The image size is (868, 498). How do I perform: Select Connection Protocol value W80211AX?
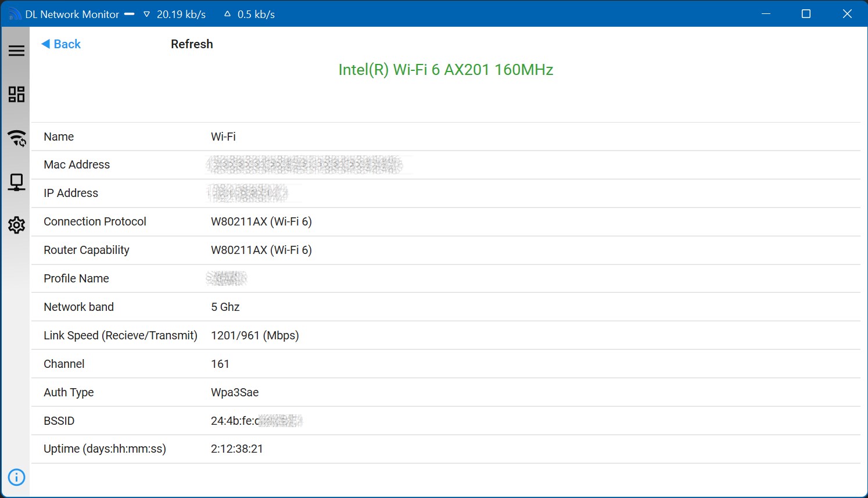tap(261, 221)
